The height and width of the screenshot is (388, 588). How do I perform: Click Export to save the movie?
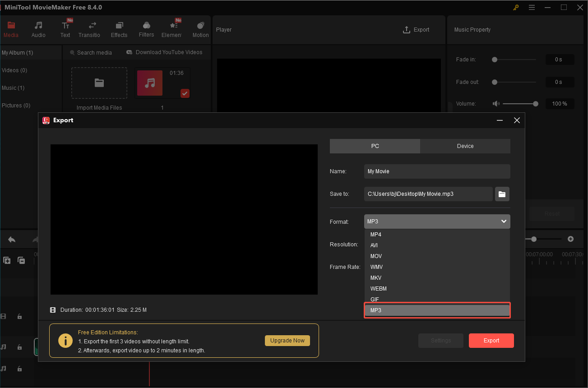click(491, 340)
